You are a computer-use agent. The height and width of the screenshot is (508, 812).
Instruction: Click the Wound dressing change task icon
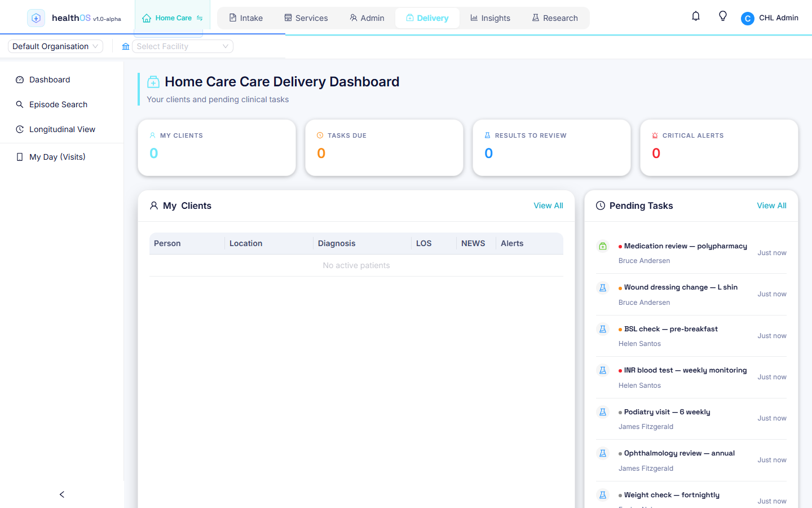click(x=603, y=288)
